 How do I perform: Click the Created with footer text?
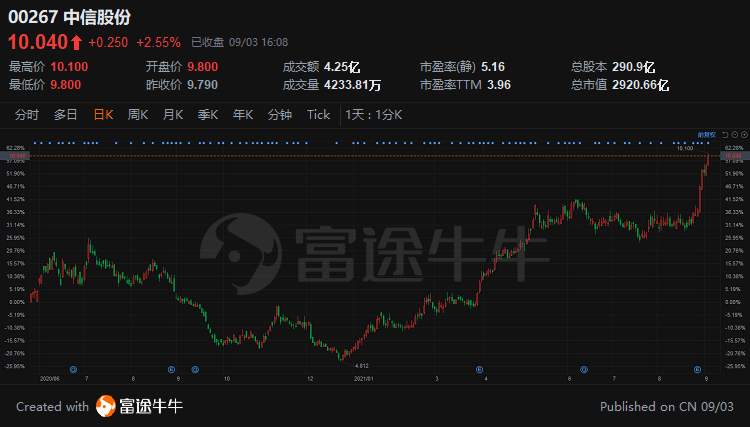click(52, 406)
